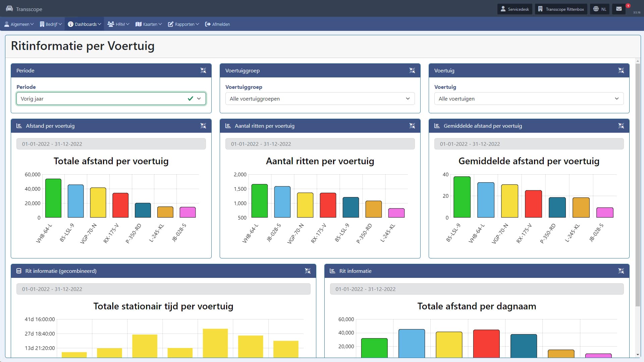Image resolution: width=644 pixels, height=362 pixels.
Task: Expand the Dashboards menu
Action: click(84, 24)
